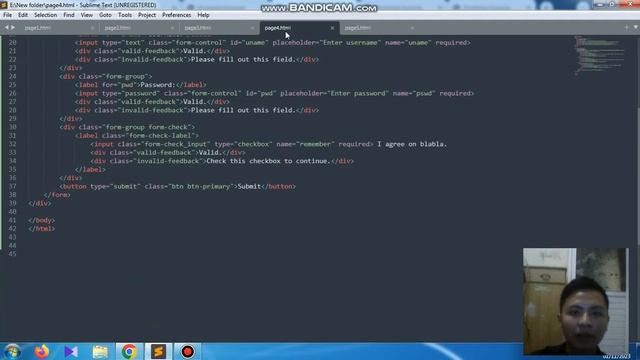
Task: Open the Find menu
Action: (69, 15)
